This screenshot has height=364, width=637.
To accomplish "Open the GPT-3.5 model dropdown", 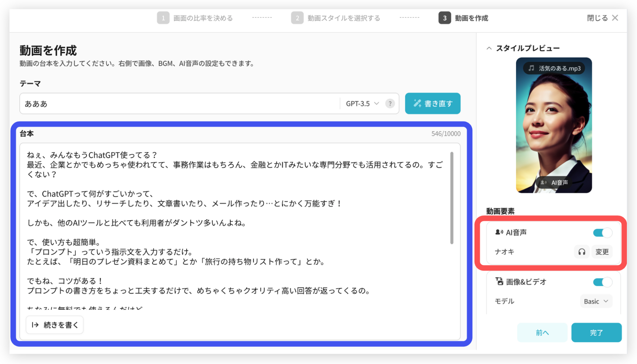I will tap(362, 104).
